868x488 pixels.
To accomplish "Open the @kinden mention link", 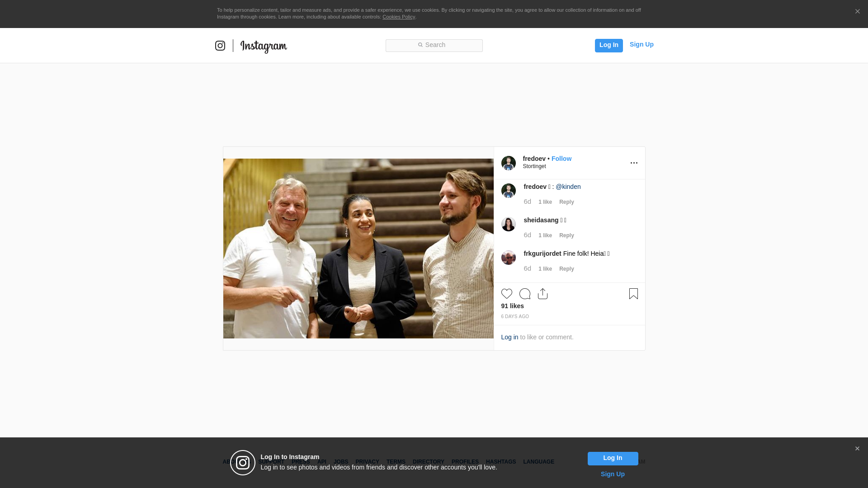I will pyautogui.click(x=568, y=187).
